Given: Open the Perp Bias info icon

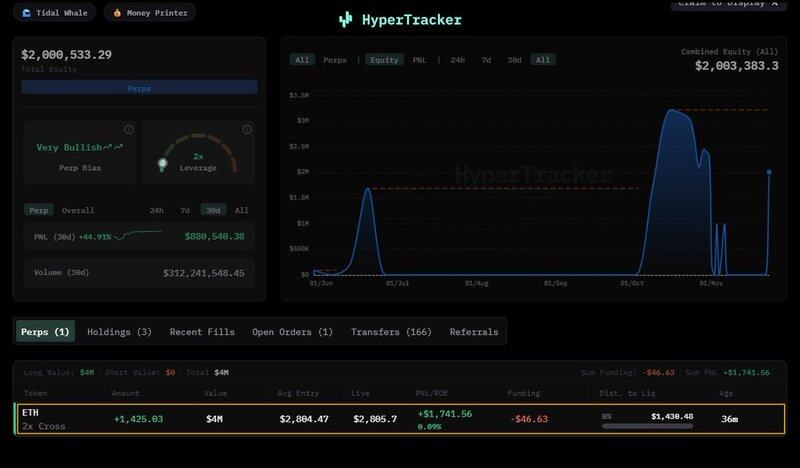Looking at the screenshot, I should 129,130.
